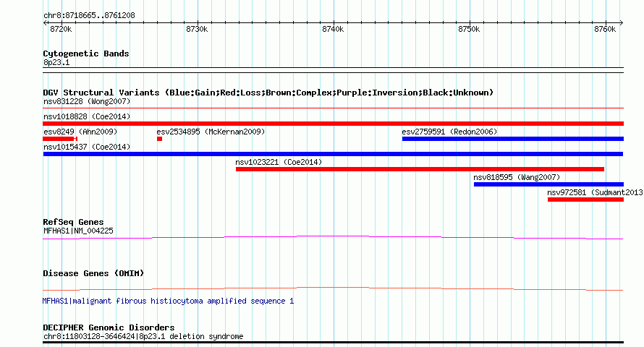The image size is (644, 347).
Task: Open variant nsv1018828 (Coe2014) label
Action: tap(87, 116)
